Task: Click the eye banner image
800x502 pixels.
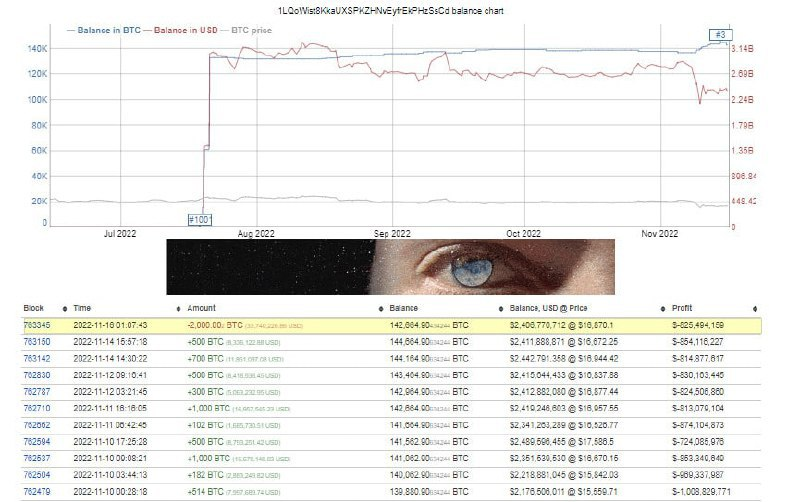Action: pyautogui.click(x=399, y=266)
